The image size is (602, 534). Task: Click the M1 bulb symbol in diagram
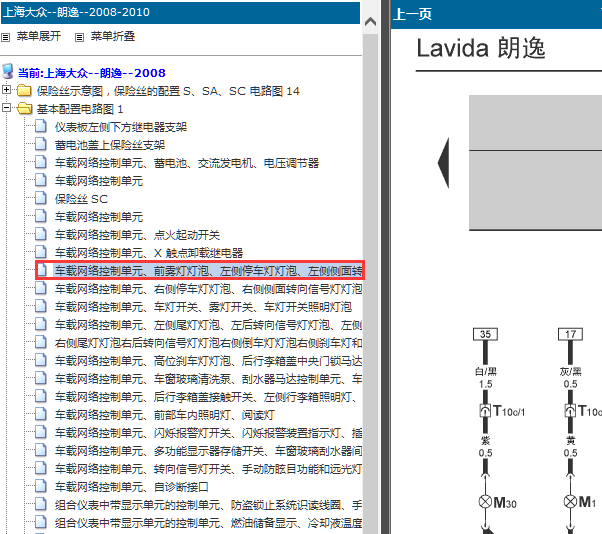tap(570, 501)
